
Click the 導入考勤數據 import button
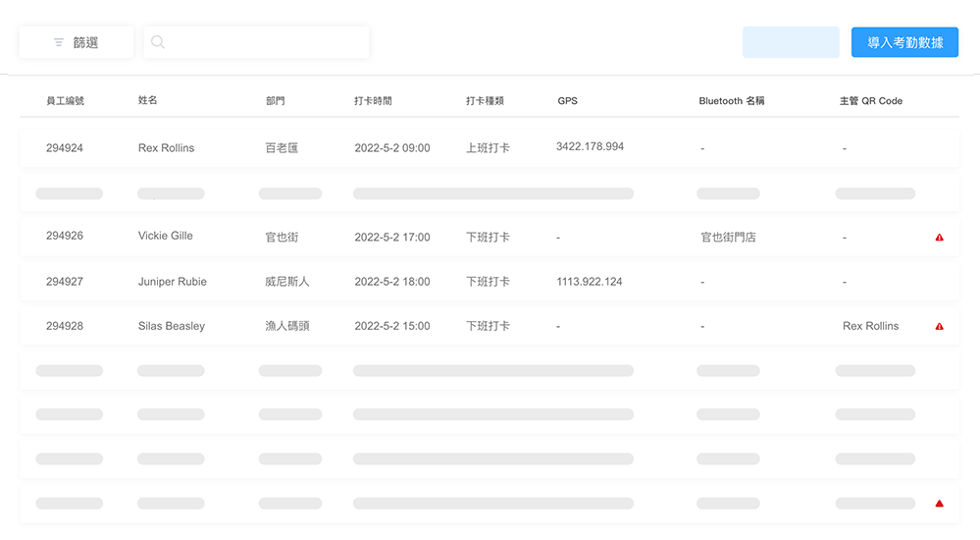904,42
